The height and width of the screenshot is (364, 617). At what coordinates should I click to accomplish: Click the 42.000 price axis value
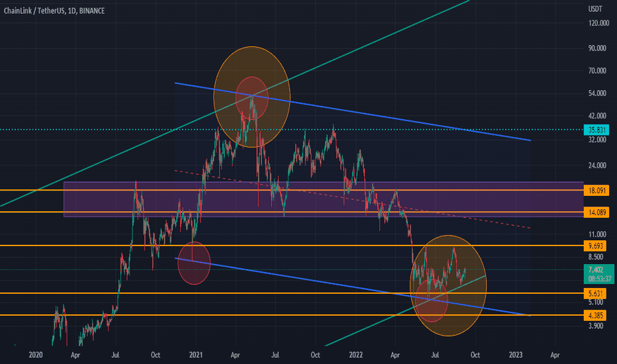pos(597,116)
